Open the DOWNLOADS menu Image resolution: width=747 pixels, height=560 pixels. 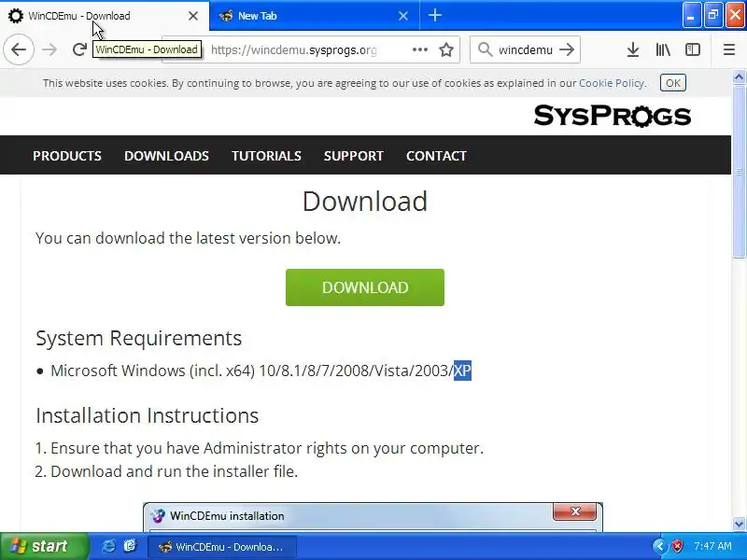[166, 156]
